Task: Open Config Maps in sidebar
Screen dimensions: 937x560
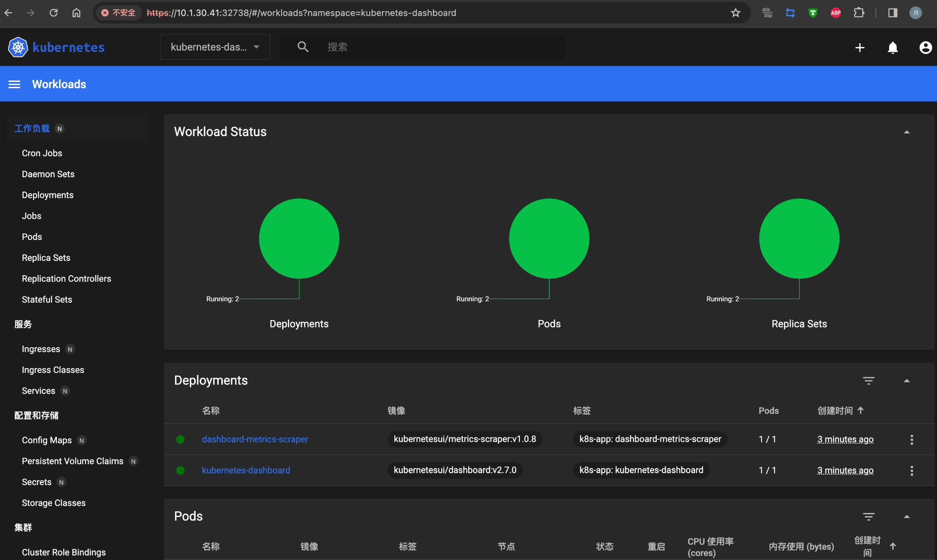Action: coord(47,440)
